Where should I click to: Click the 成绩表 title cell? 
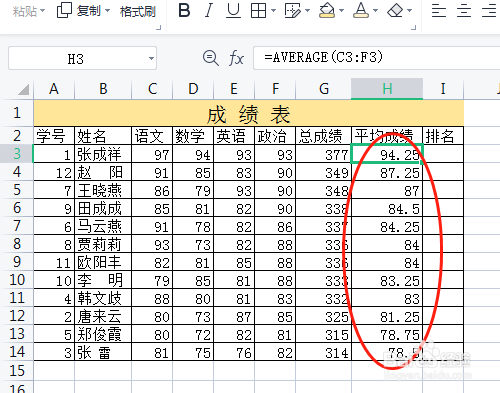pyautogui.click(x=249, y=113)
